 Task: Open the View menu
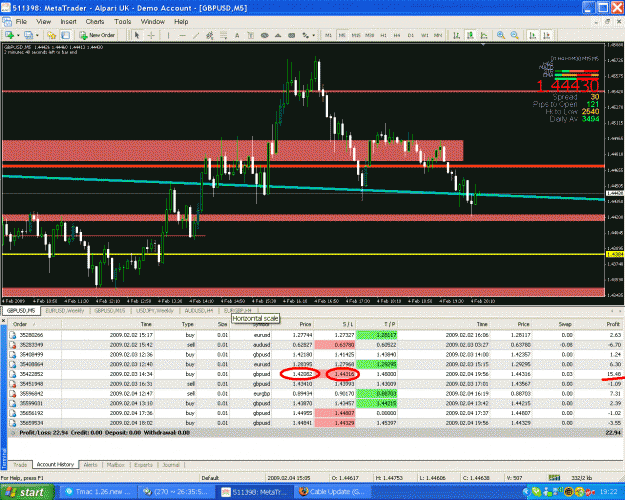(x=44, y=22)
